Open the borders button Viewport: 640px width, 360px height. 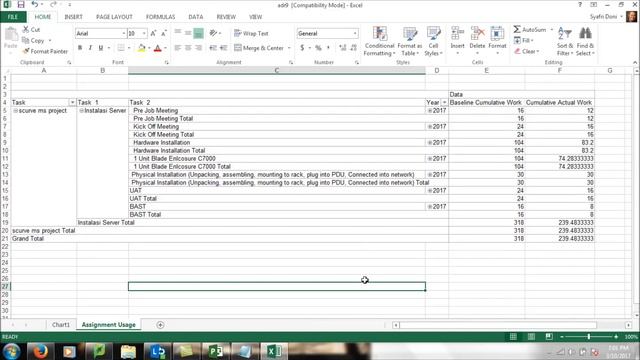(121, 48)
